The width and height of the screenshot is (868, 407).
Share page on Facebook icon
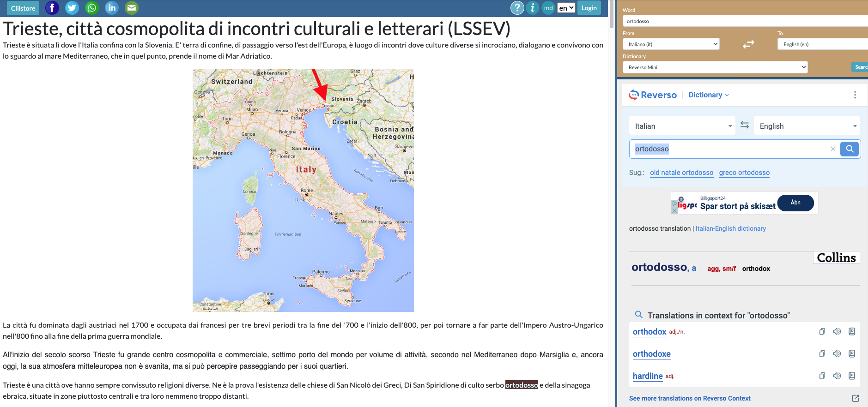tap(52, 8)
